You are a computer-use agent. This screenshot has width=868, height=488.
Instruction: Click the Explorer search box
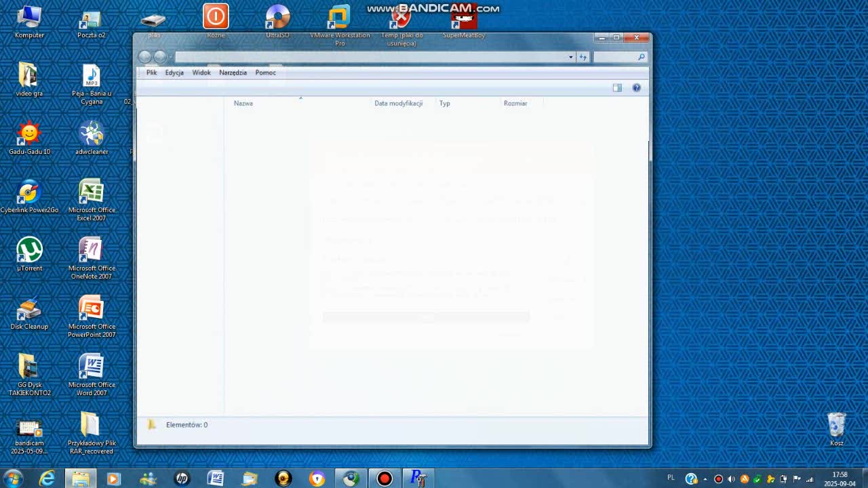616,58
